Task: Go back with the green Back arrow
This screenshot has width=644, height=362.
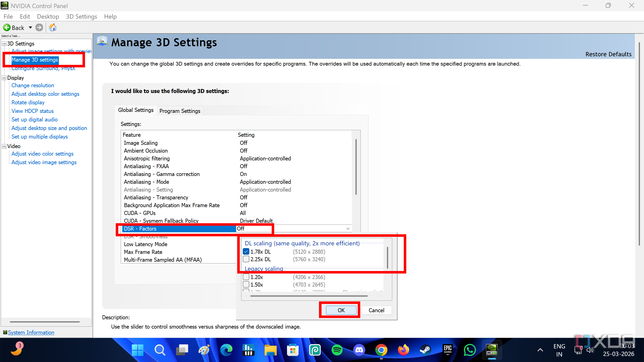Action: pyautogui.click(x=7, y=27)
